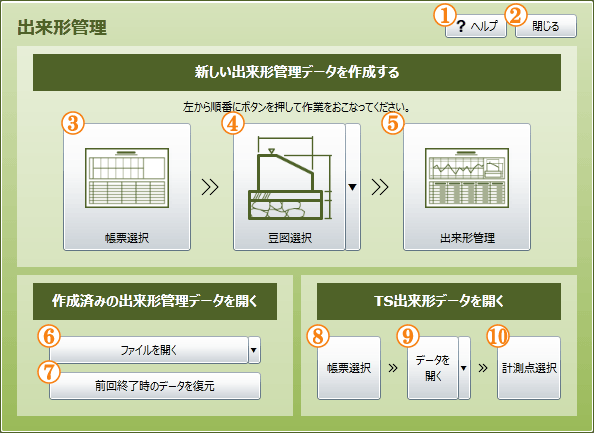Select 帳票選択 in the TS出来形 section
Image resolution: width=594 pixels, height=433 pixels.
tap(349, 368)
